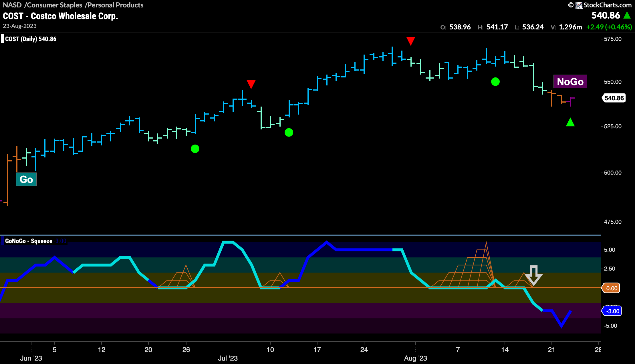
Task: Click the orange 0.00 oscillator axis tag
Action: (611, 288)
